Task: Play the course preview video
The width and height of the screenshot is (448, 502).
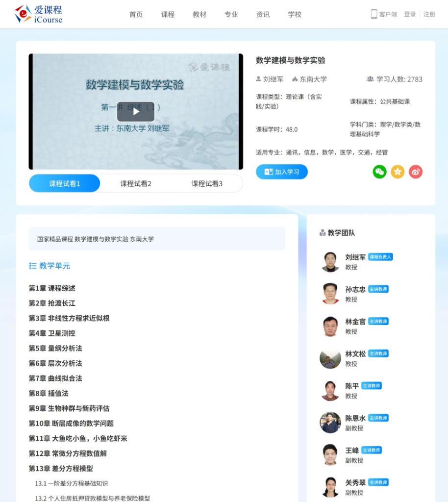Action: (136, 111)
